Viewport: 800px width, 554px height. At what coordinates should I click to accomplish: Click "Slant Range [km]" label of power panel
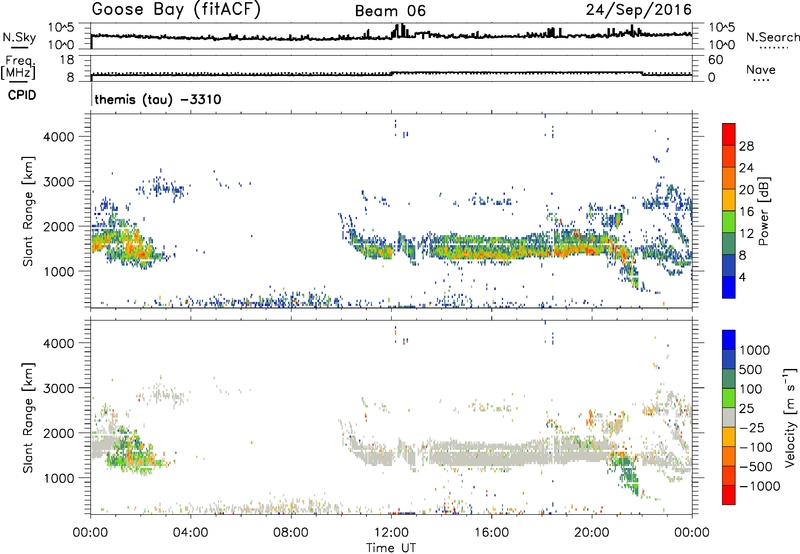click(x=28, y=211)
